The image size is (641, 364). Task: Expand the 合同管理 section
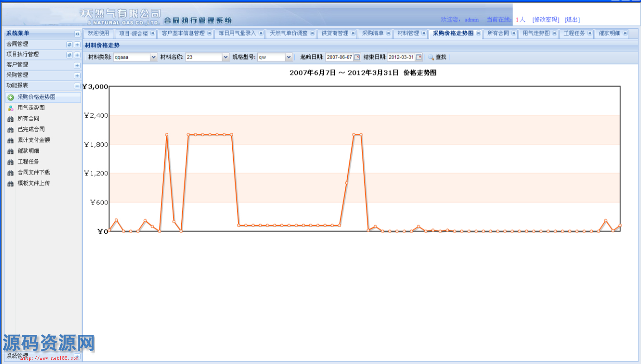pos(77,44)
